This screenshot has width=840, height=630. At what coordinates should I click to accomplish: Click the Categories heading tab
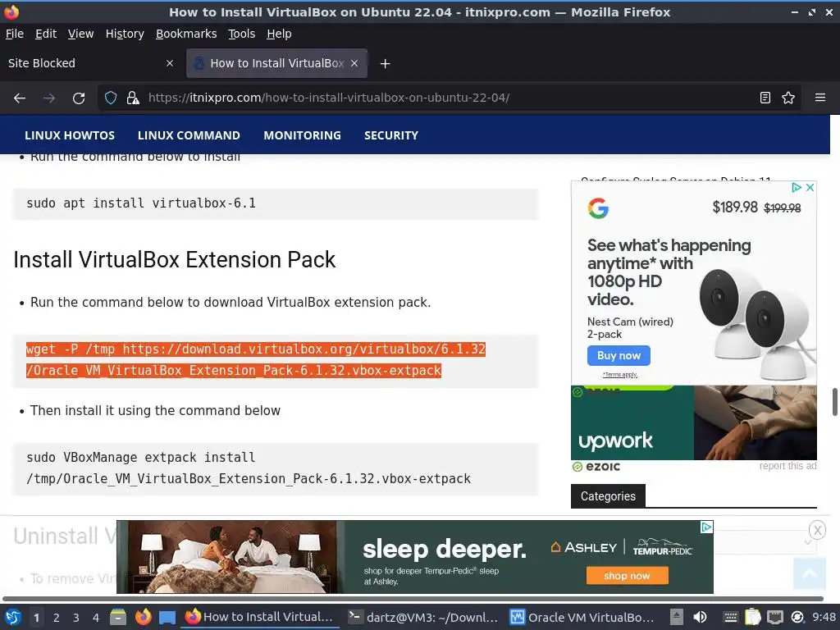(608, 496)
